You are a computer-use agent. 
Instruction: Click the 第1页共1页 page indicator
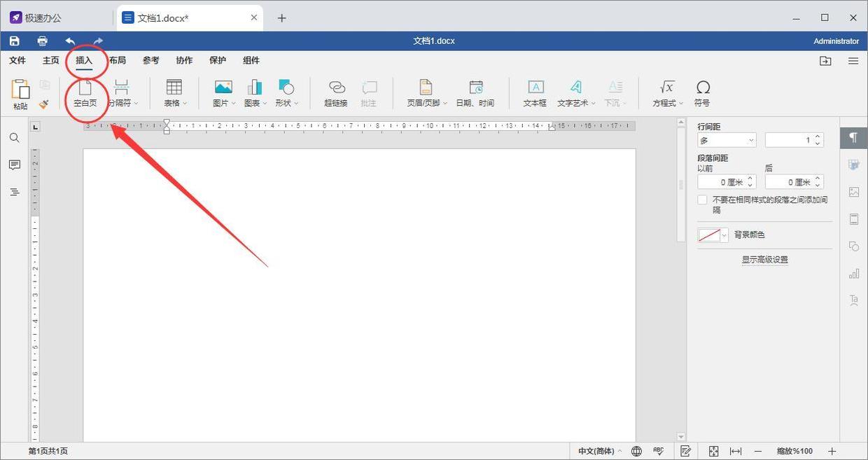point(48,451)
